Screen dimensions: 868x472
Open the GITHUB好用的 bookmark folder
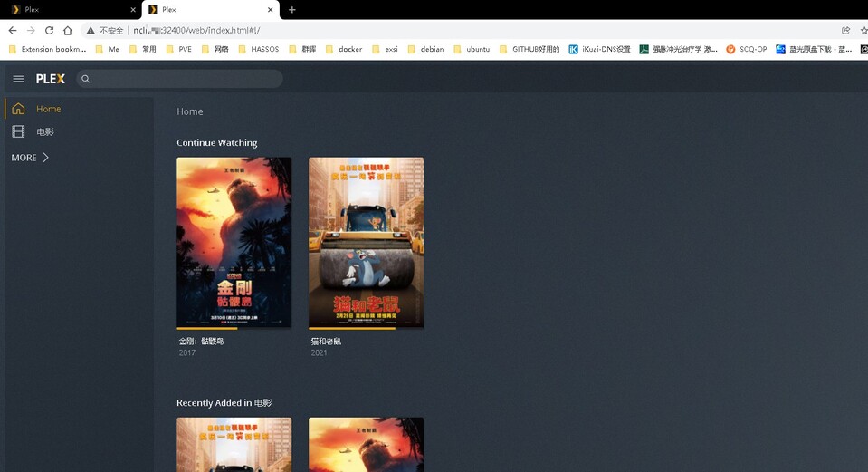click(x=529, y=49)
